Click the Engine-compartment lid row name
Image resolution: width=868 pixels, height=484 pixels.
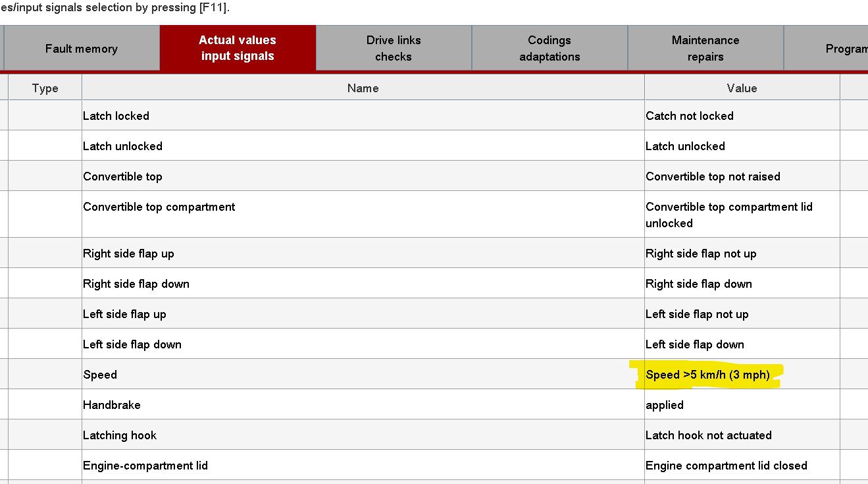point(145,466)
